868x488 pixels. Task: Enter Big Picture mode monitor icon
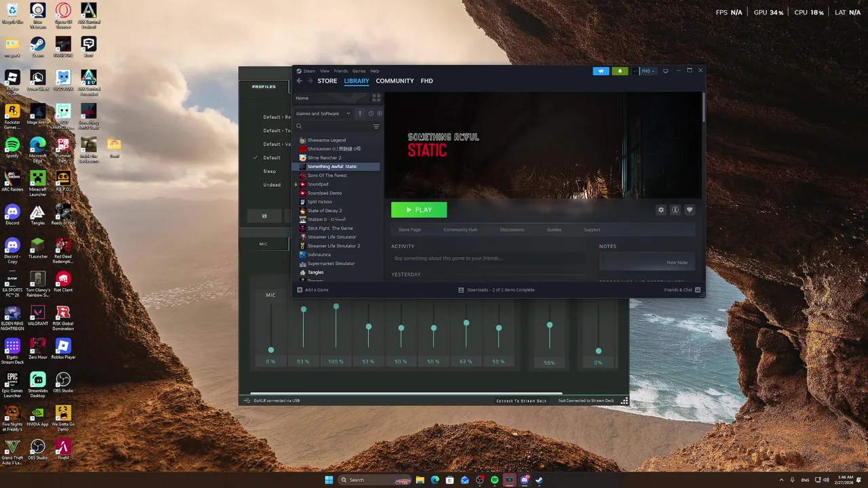pyautogui.click(x=665, y=70)
